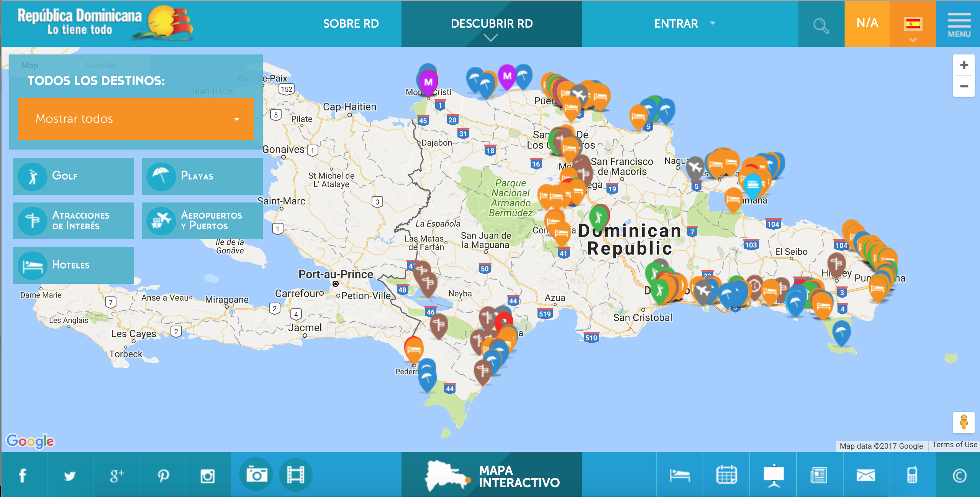Screen dimensions: 980x497
Task: Open the Pinterest social icon
Action: point(163,476)
